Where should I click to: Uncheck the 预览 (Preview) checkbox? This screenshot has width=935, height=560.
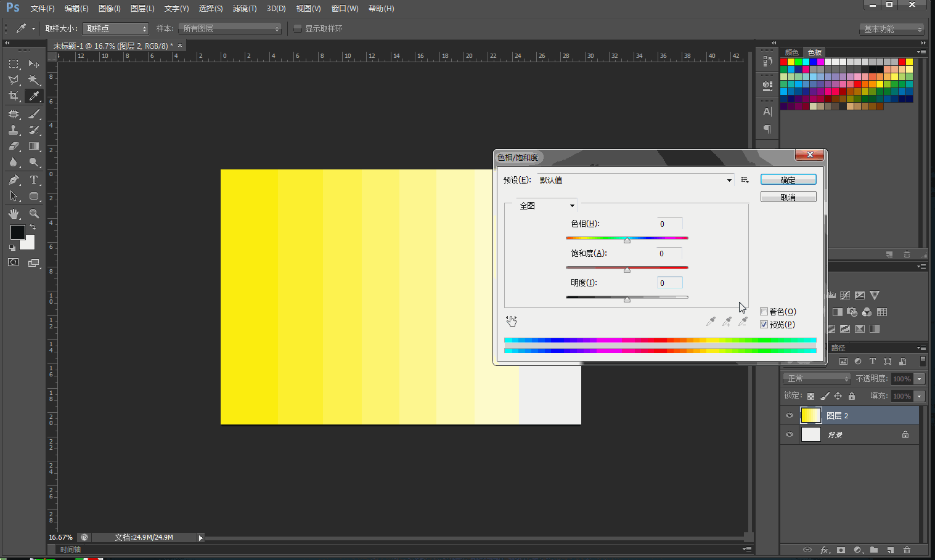tap(764, 325)
